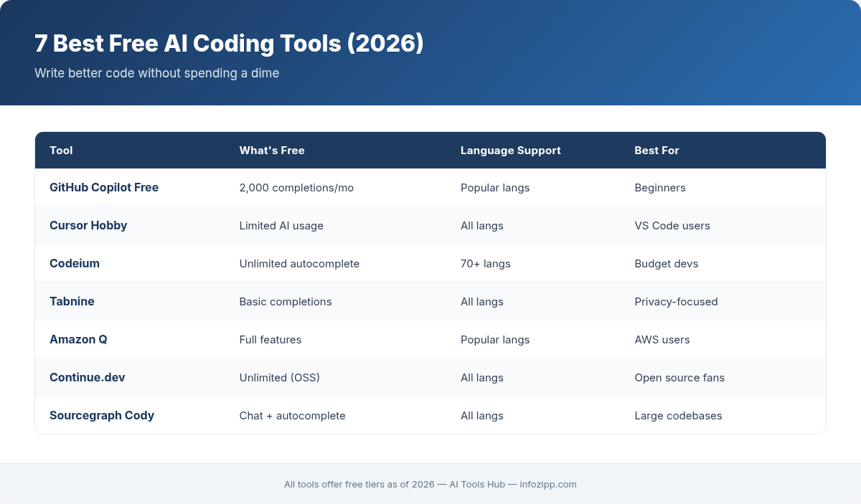Click the Cursor Hobby entry

88,225
